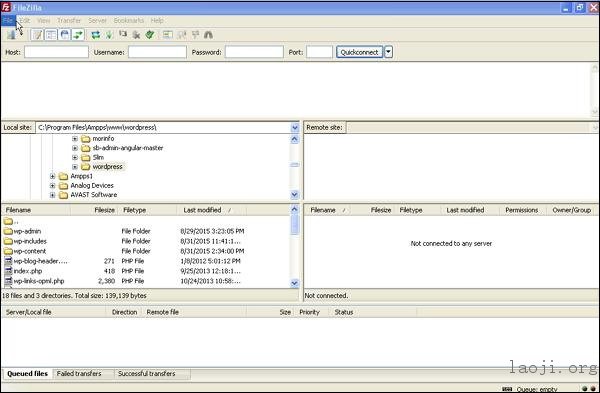Expand the Analog Devices folder node
The width and height of the screenshot is (600, 393).
(x=52, y=186)
